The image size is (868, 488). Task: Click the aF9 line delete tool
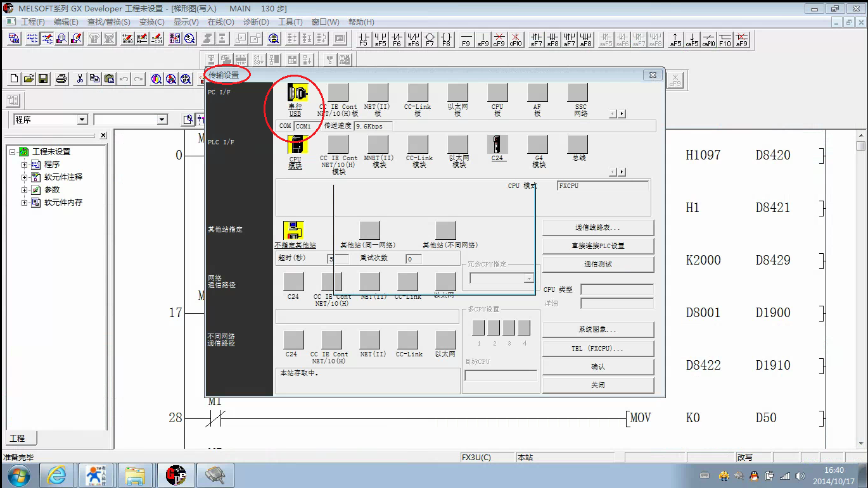[742, 40]
